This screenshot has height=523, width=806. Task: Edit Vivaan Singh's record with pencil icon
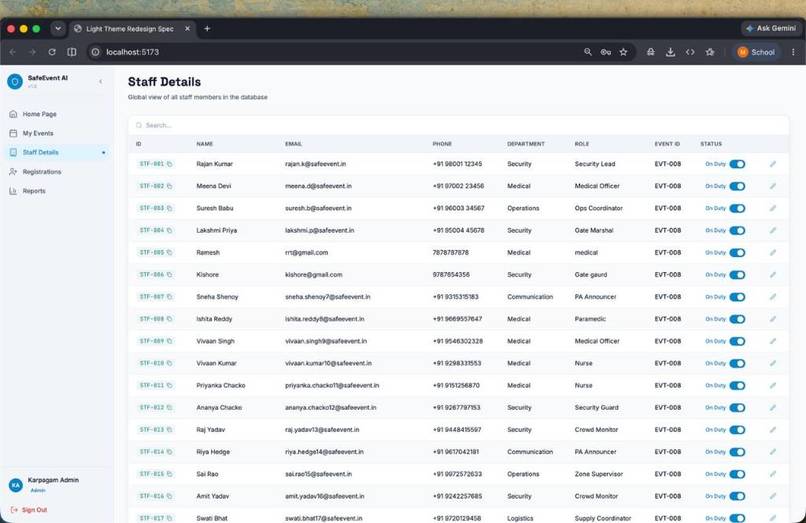coord(773,341)
